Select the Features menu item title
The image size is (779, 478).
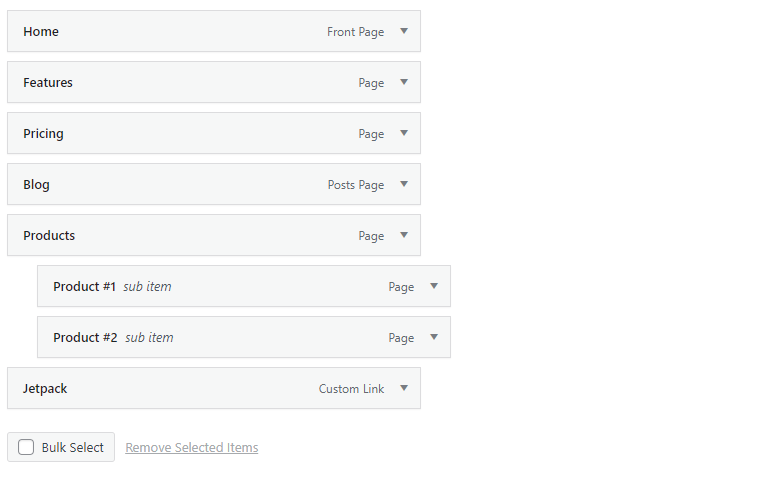click(x=48, y=82)
